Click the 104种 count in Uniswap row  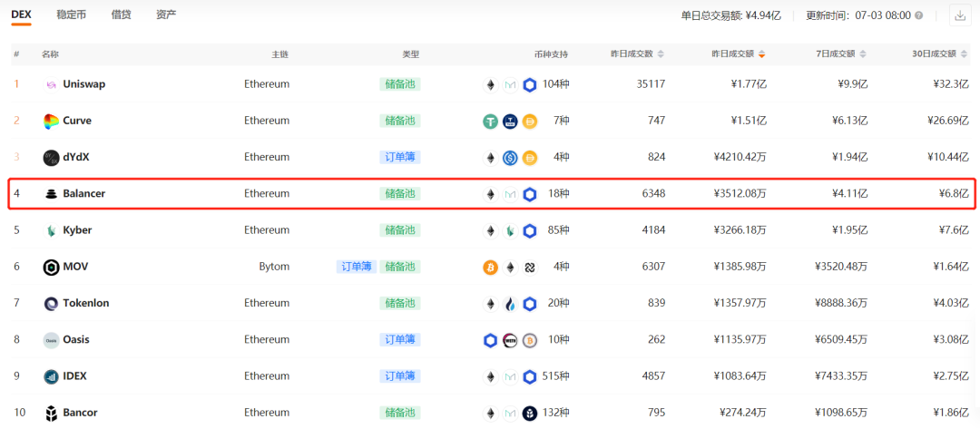[556, 84]
